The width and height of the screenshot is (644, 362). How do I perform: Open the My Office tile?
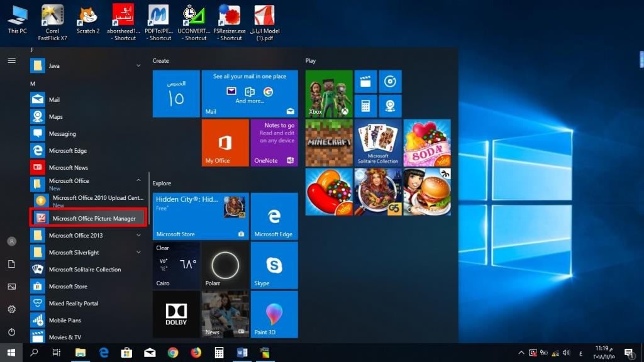coord(225,143)
